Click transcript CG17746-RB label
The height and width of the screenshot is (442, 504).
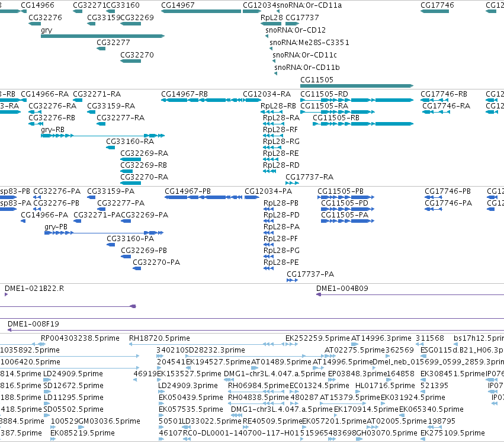444,94
